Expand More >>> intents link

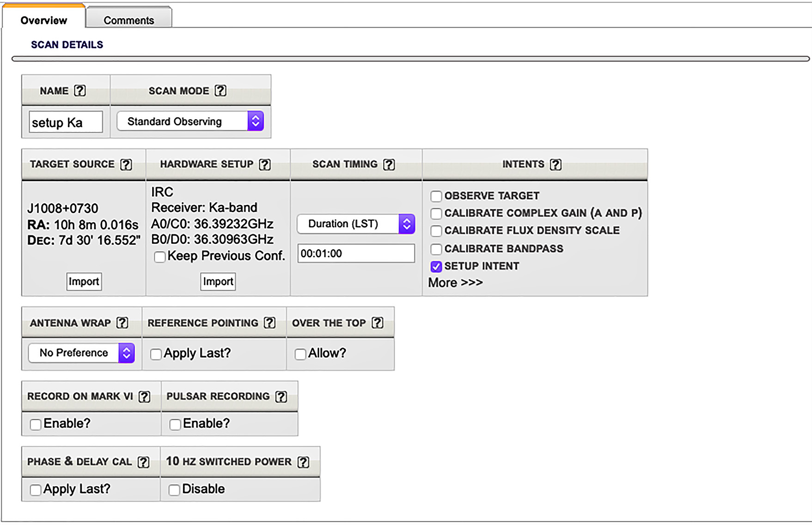click(455, 283)
